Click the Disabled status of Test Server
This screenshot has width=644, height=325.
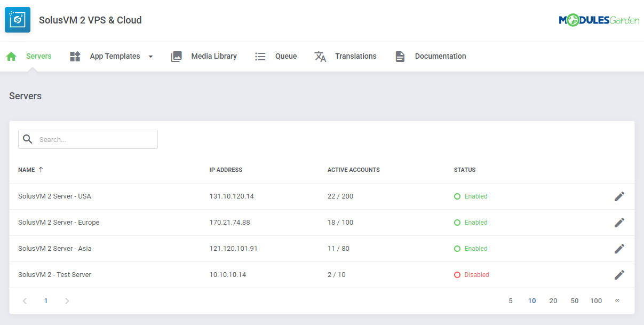pyautogui.click(x=476, y=275)
